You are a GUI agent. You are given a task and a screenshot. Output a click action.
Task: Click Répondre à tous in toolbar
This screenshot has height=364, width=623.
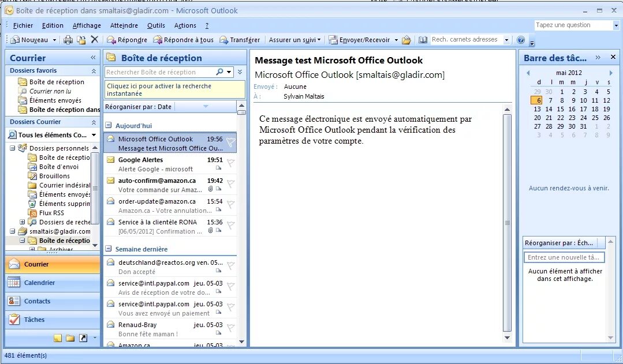click(x=183, y=40)
